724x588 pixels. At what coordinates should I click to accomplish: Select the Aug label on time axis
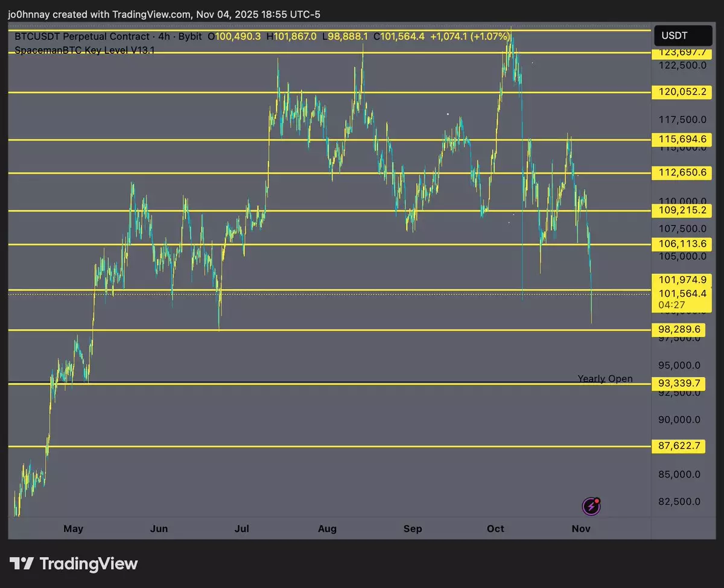click(x=327, y=529)
